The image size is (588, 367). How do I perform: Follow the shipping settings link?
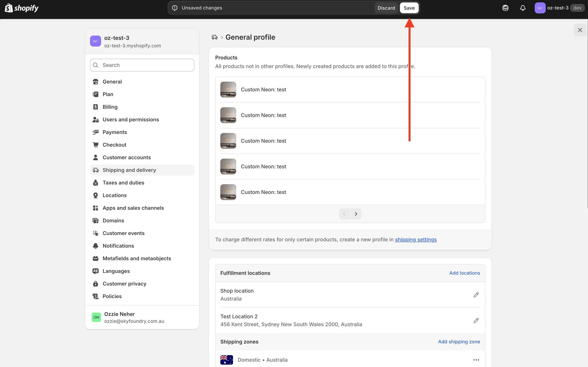pyautogui.click(x=416, y=240)
